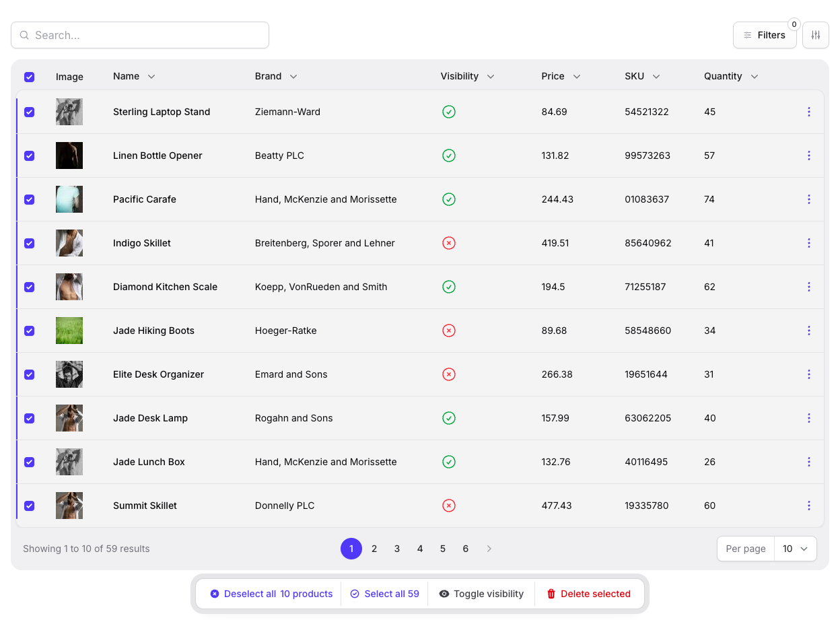Open row actions menu for Pacific Carafe
The height and width of the screenshot is (620, 840).
808,199
